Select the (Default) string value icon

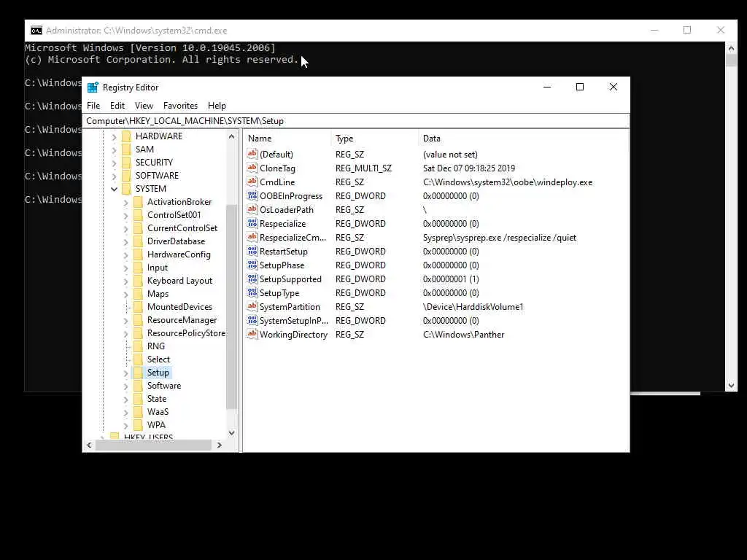(252, 154)
